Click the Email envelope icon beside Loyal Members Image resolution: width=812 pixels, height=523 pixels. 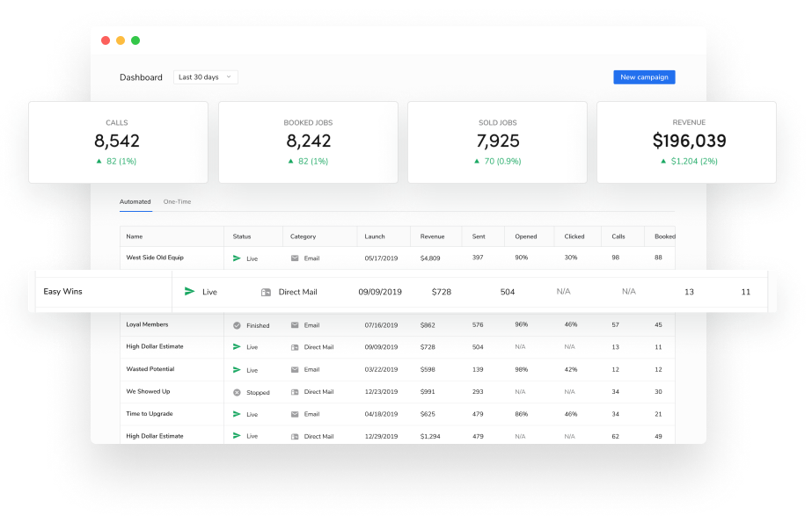(293, 324)
